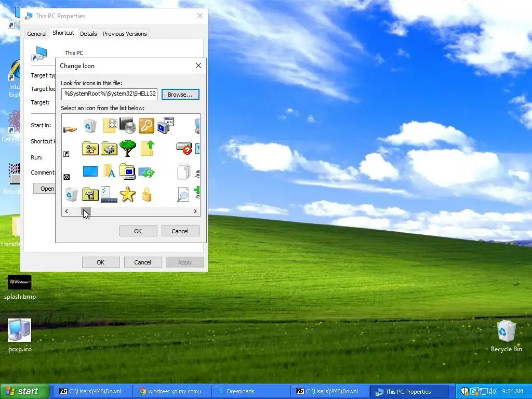The width and height of the screenshot is (532, 399).
Task: Switch to Chrome windows xp taskbar item
Action: coord(172,391)
